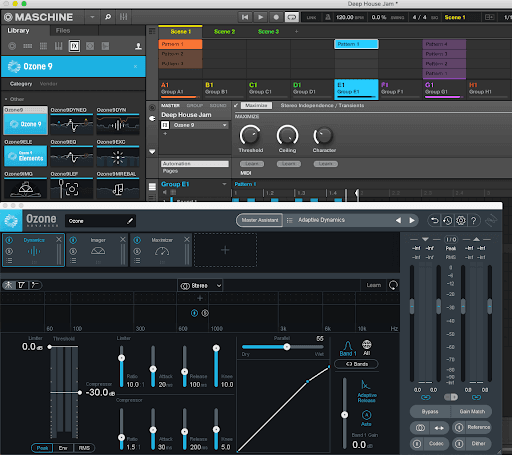The image size is (512, 455).
Task: Expand the Ozone 9 plugin slot dropdown
Action: click(x=225, y=125)
